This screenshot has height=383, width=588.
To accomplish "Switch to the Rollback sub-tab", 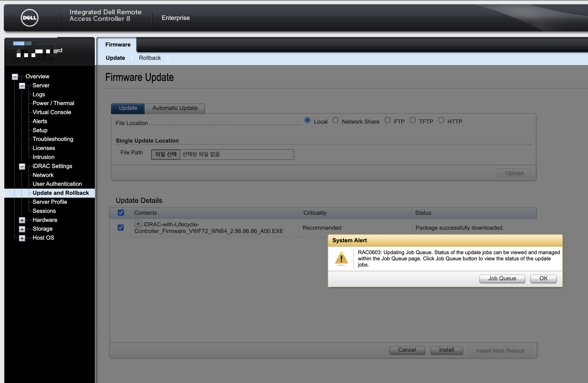I will pyautogui.click(x=150, y=58).
